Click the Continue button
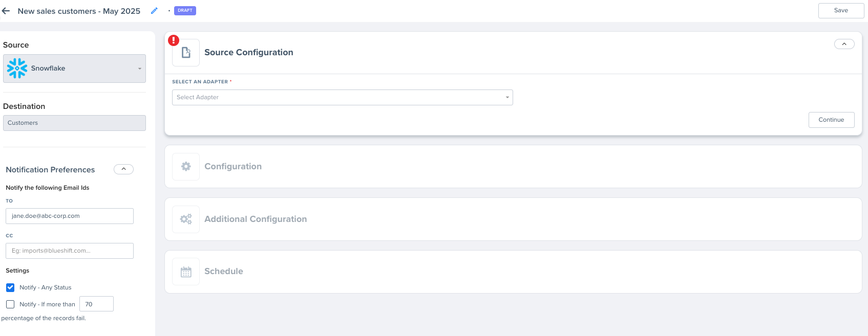Screen dimensions: 868x336 point(831,120)
